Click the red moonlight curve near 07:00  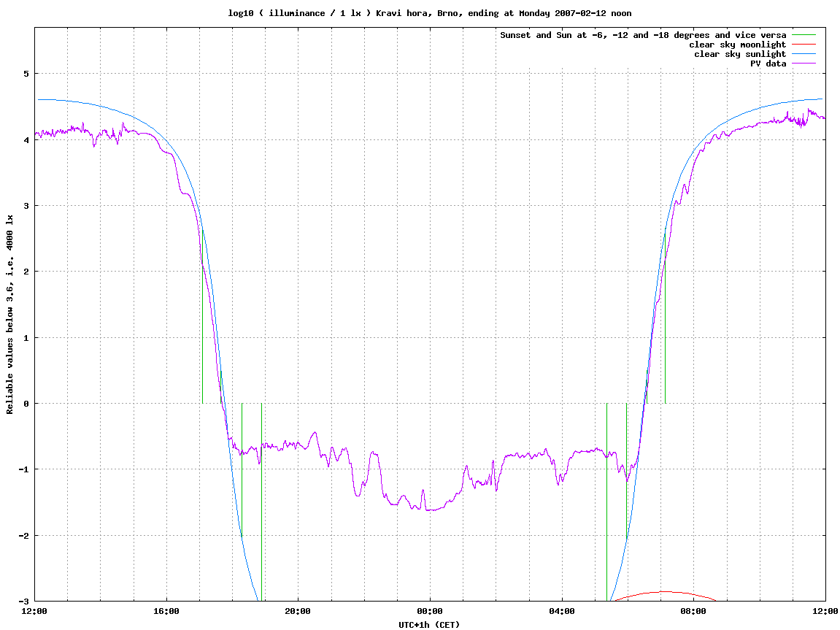pos(665,592)
